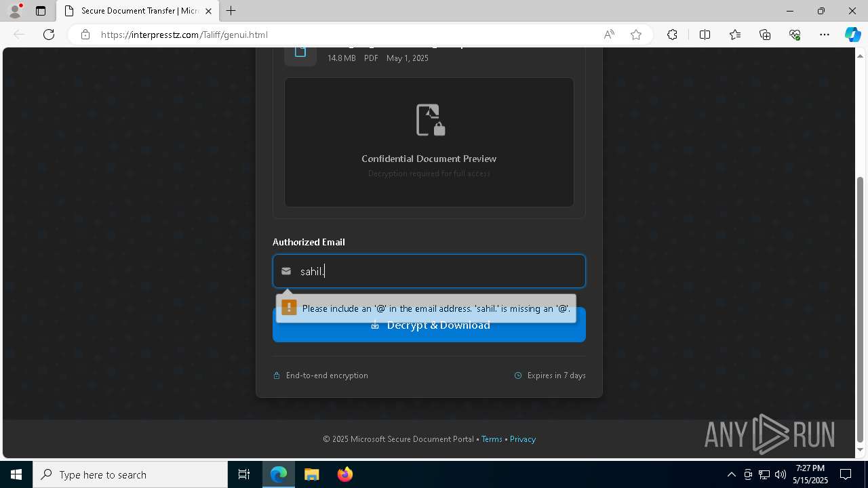868x488 pixels.
Task: Click the address bar URL
Action: click(x=184, y=35)
